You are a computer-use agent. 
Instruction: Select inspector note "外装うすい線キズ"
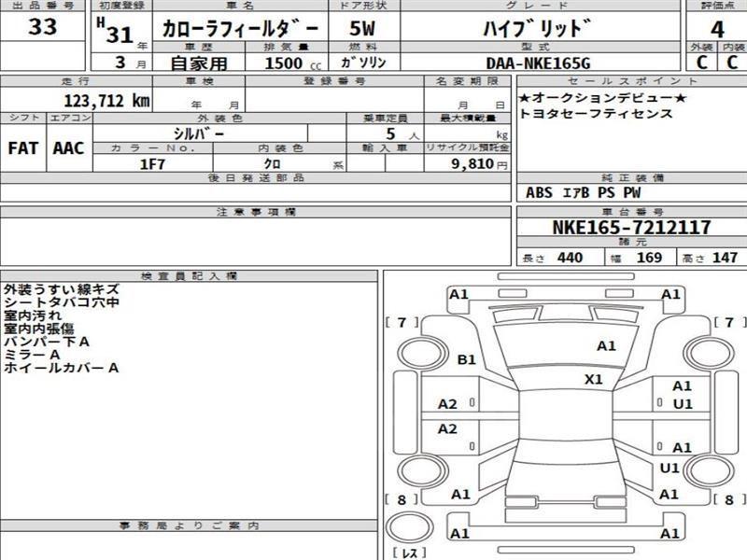click(62, 289)
